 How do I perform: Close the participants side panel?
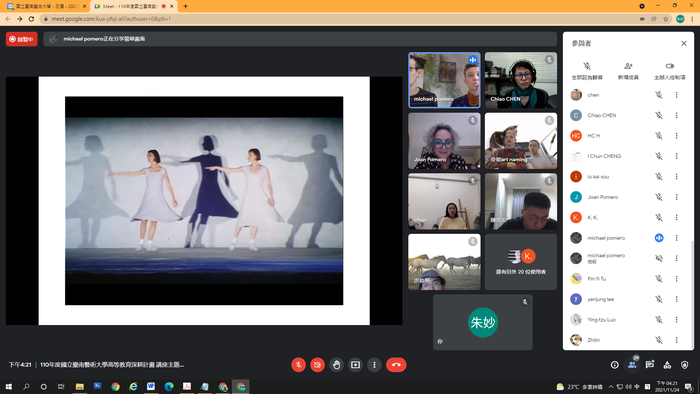[x=683, y=43]
